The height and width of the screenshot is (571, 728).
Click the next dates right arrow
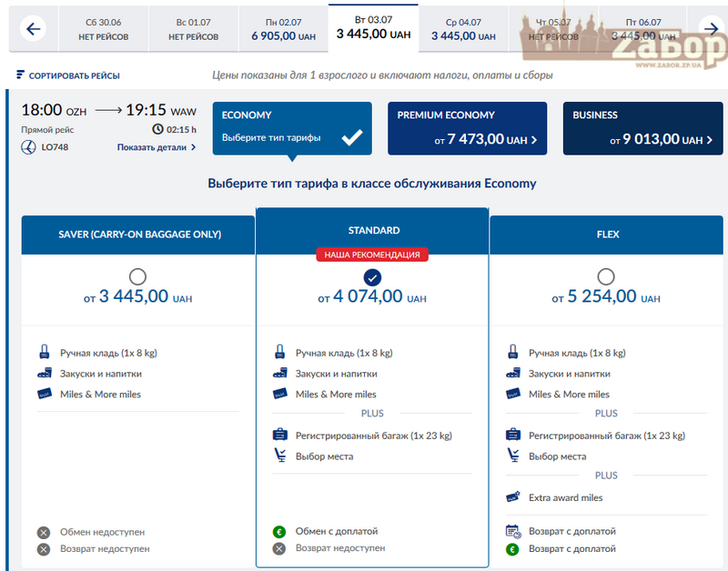(x=712, y=29)
